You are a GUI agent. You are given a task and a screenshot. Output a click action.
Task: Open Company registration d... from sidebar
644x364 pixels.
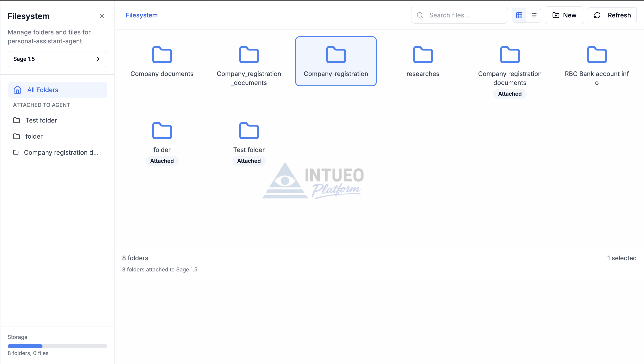click(61, 152)
